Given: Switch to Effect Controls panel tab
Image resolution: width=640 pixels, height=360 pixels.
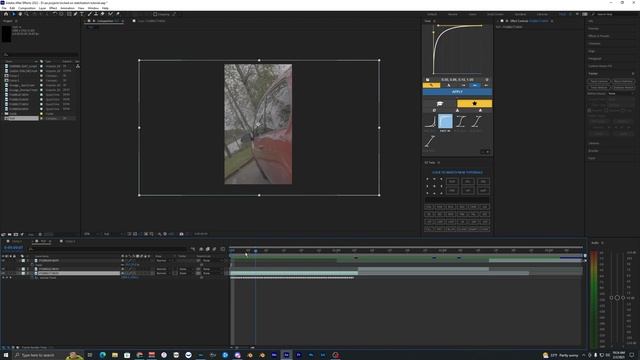Looking at the screenshot, I should coord(529,21).
